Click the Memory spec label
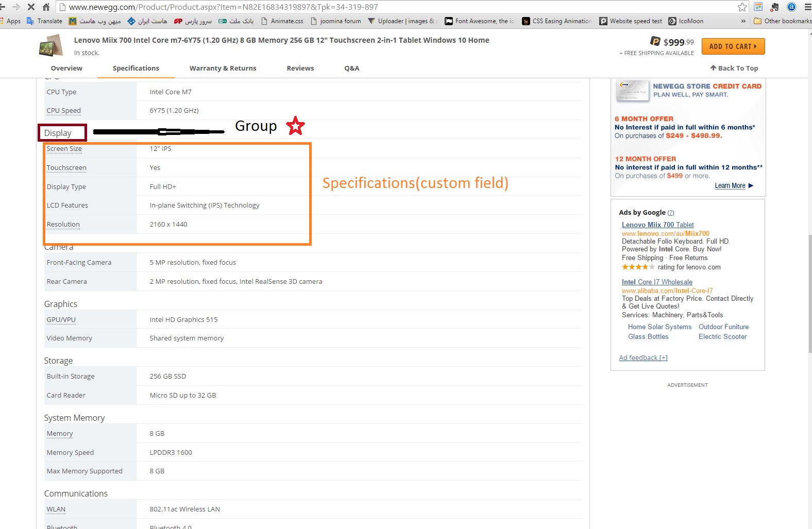Viewport: 812px width, 529px height. [x=60, y=434]
